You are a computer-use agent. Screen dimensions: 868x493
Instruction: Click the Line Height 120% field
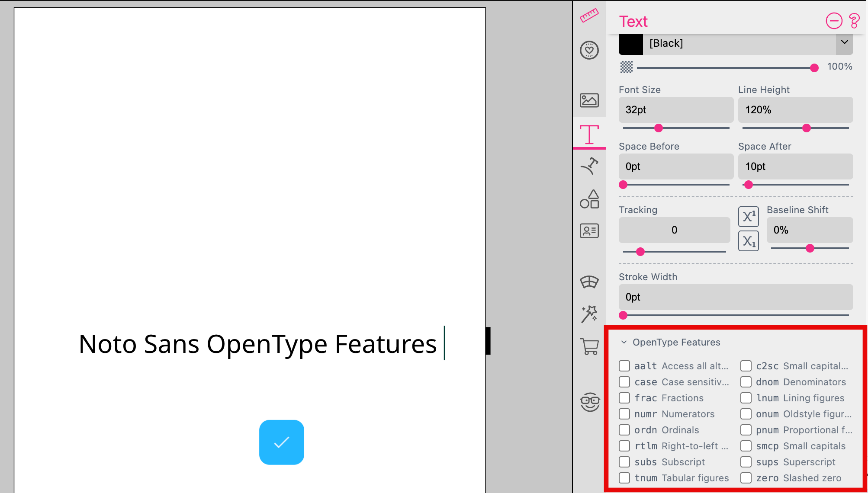pos(795,110)
